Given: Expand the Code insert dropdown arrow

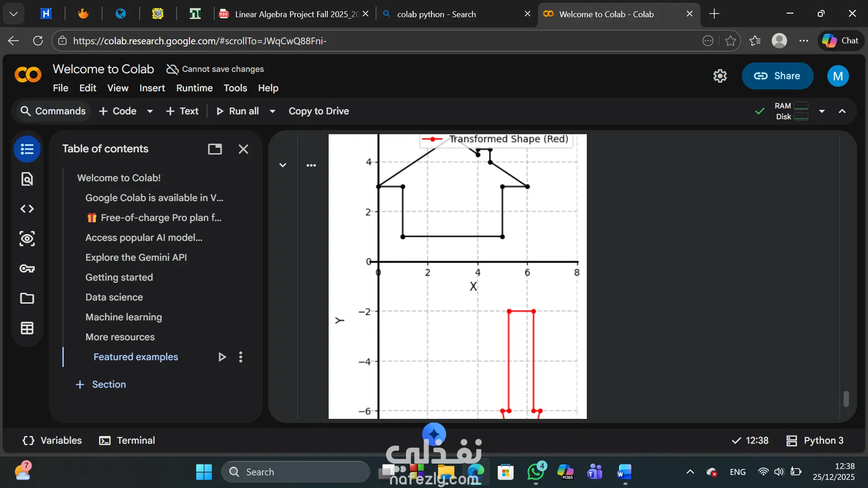Looking at the screenshot, I should click(x=150, y=111).
